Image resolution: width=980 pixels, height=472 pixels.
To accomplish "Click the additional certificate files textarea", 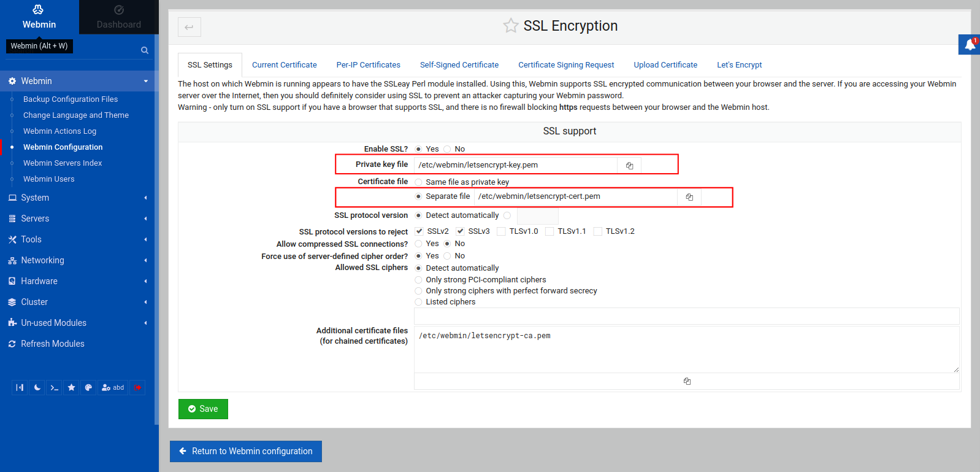I will tap(687, 349).
